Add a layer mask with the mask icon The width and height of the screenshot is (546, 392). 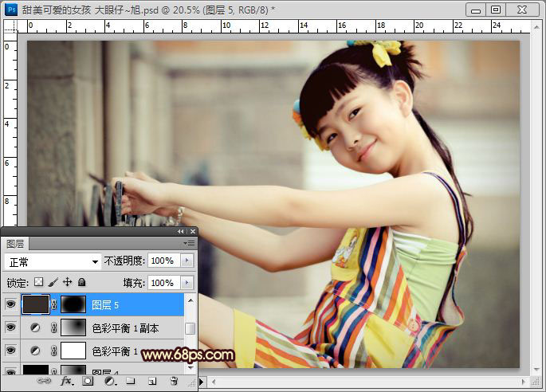click(88, 382)
